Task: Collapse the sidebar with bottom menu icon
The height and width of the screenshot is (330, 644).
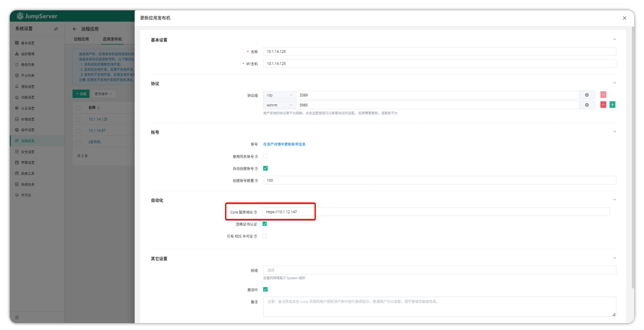Action: 17,317
